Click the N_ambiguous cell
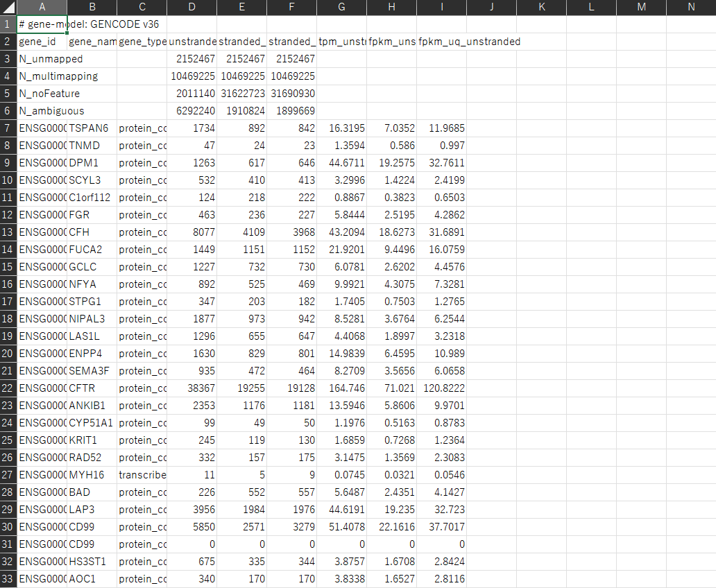Viewport: 716px width, 588px height. (x=42, y=111)
